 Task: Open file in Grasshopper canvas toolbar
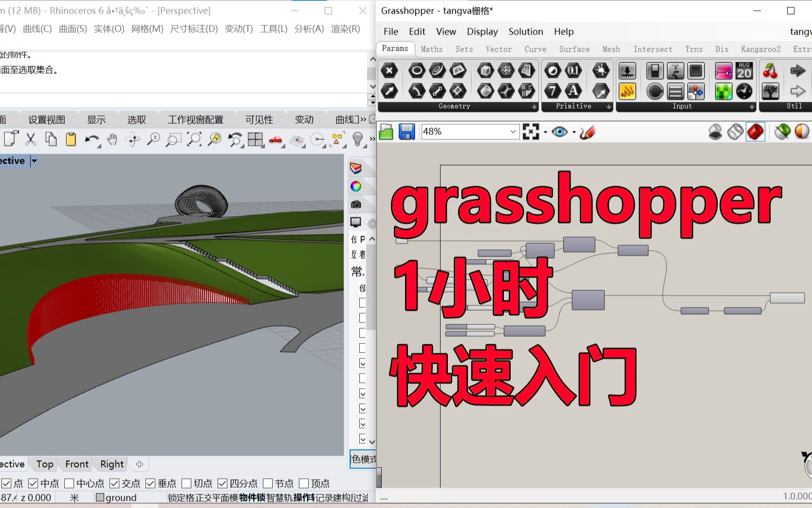386,132
